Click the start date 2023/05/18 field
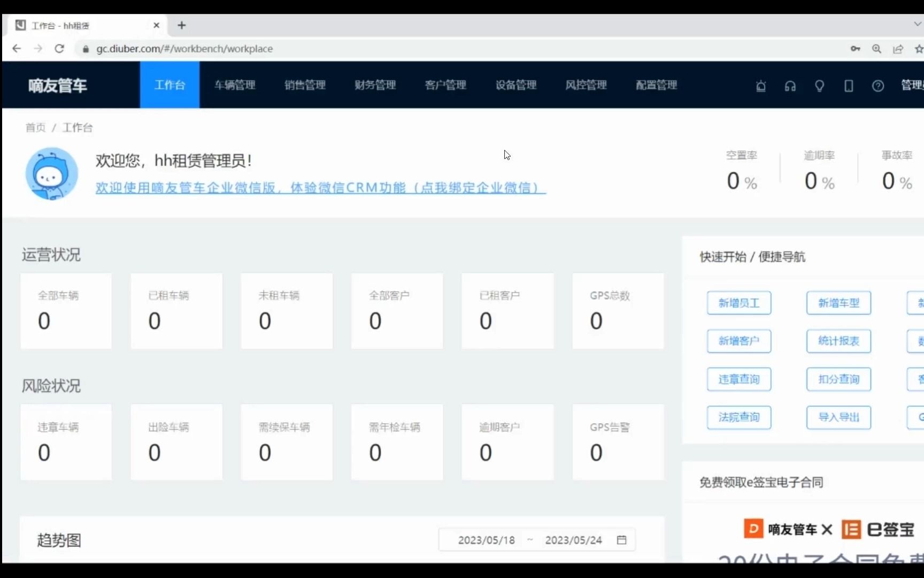The image size is (924, 578). (x=486, y=540)
